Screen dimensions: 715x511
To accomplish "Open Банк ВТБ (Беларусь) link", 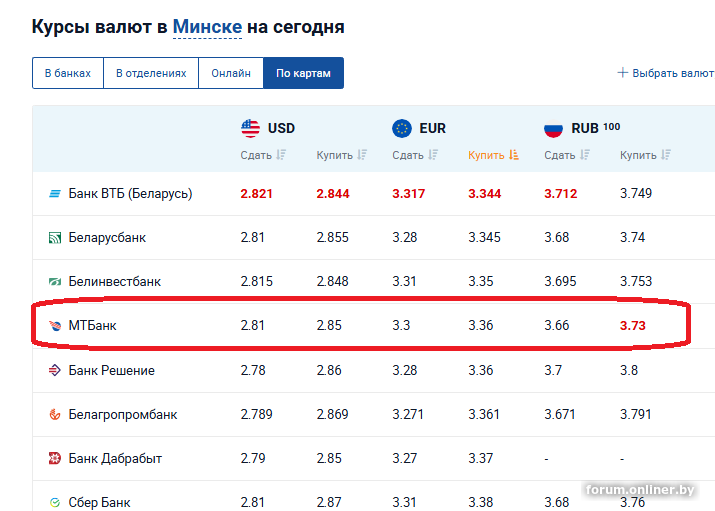I will [130, 194].
